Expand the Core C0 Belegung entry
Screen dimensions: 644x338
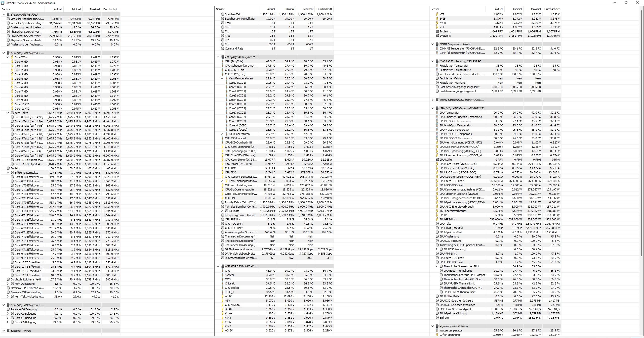tap(8, 314)
